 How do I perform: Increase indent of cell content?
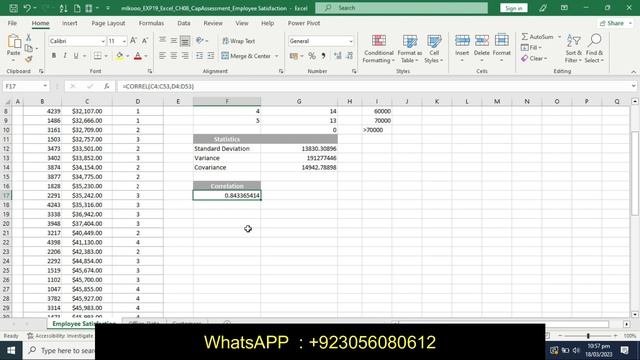pyautogui.click(x=211, y=56)
